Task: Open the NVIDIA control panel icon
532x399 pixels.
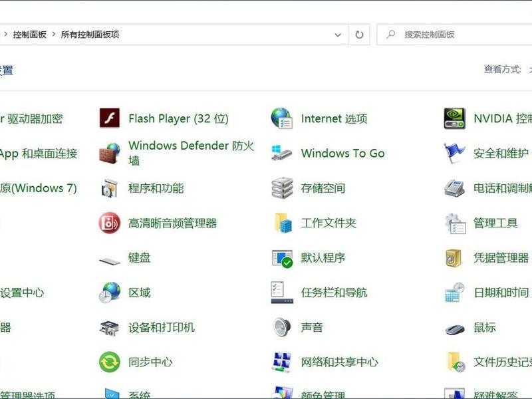Action: pos(454,118)
